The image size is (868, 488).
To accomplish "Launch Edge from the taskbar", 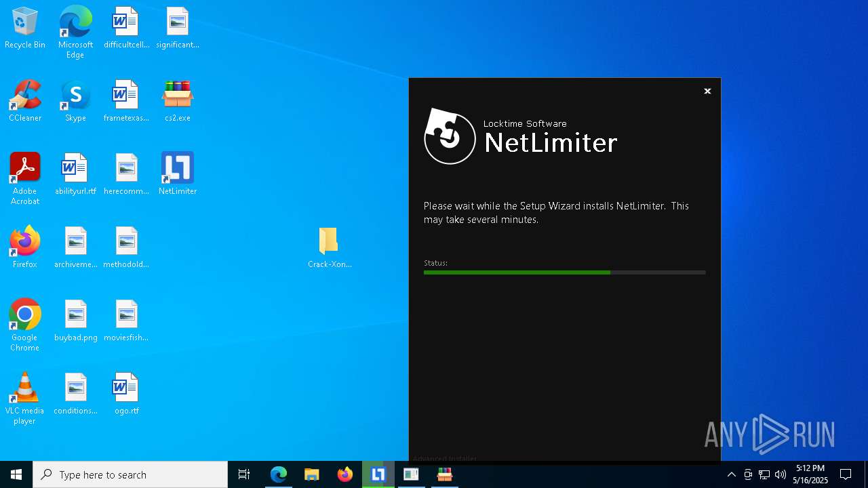I will pyautogui.click(x=279, y=474).
